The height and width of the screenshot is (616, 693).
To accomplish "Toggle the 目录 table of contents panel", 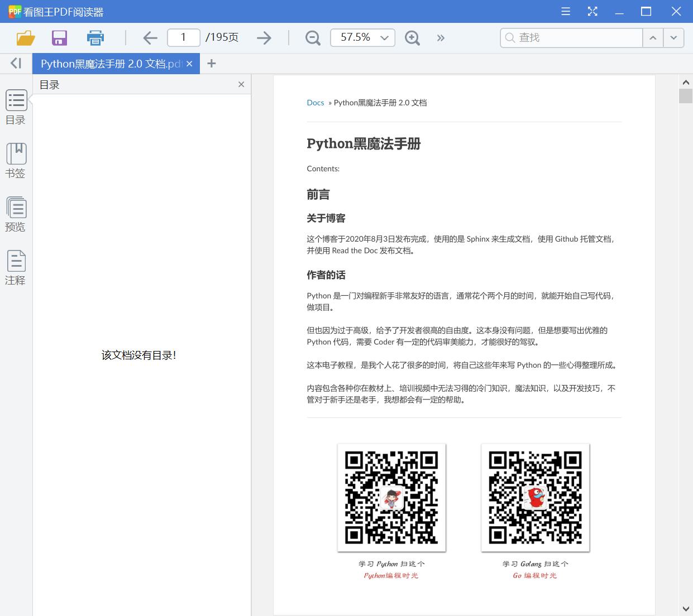I will point(16,107).
